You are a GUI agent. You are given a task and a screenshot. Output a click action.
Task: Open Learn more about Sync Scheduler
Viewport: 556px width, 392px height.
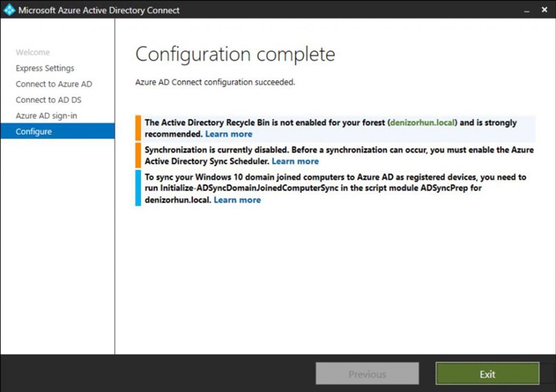295,161
